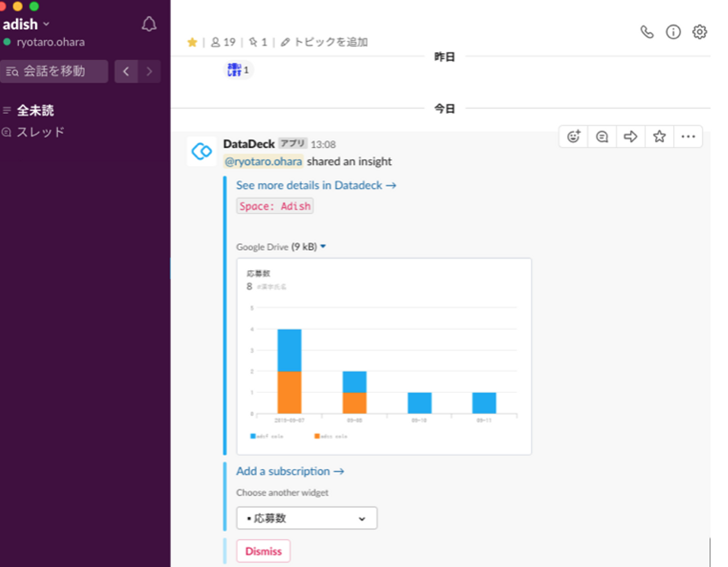Image resolution: width=728 pixels, height=567 pixels.
Task: Click the green macOS zoom button
Action: coord(34,6)
